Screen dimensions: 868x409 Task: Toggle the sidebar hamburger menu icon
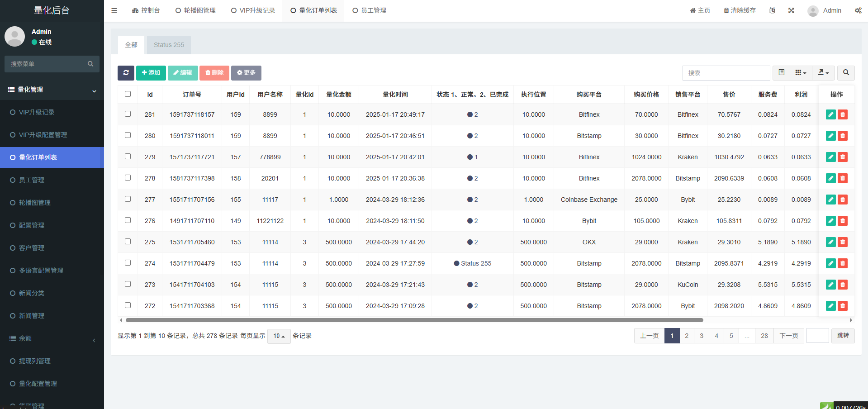tap(114, 10)
